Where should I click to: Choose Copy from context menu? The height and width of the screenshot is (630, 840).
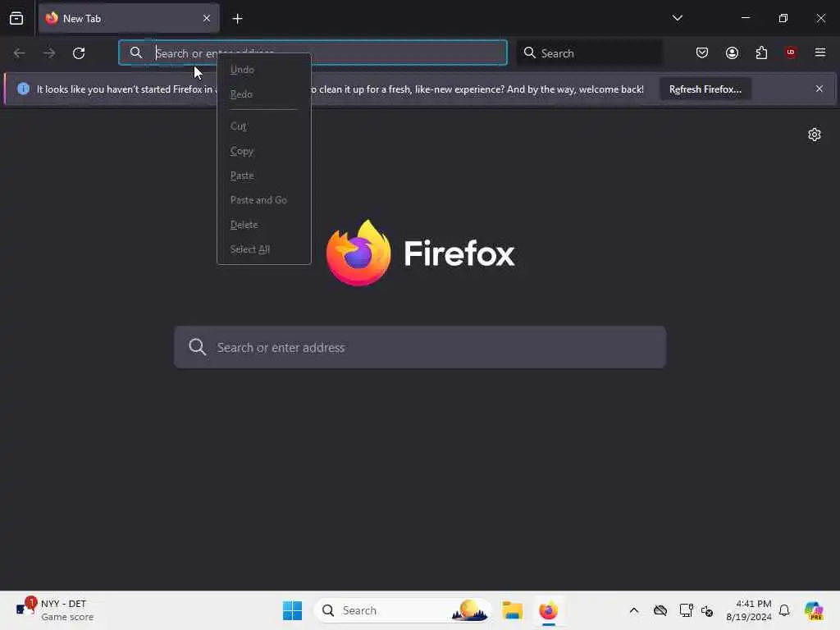(263, 151)
